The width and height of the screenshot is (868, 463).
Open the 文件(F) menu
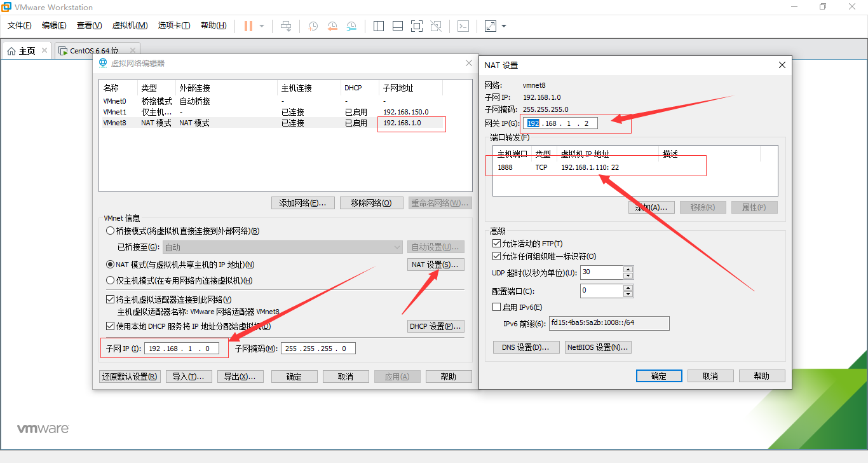coord(20,25)
